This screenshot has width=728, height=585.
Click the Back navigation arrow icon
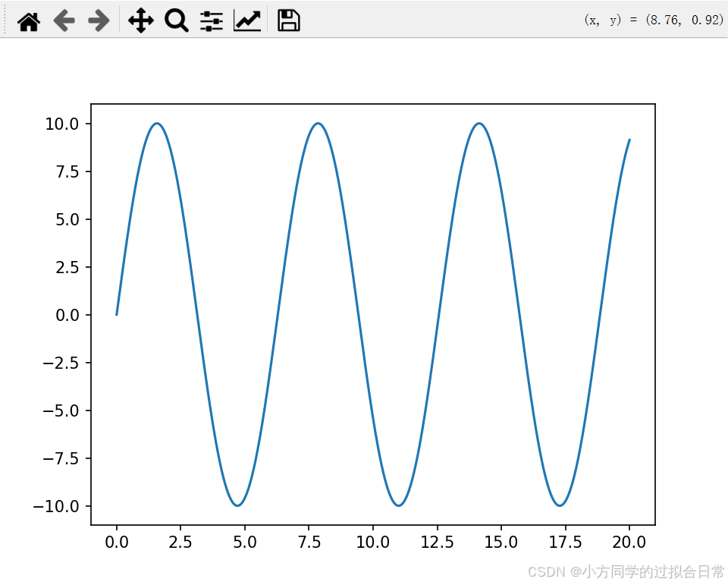[64, 20]
